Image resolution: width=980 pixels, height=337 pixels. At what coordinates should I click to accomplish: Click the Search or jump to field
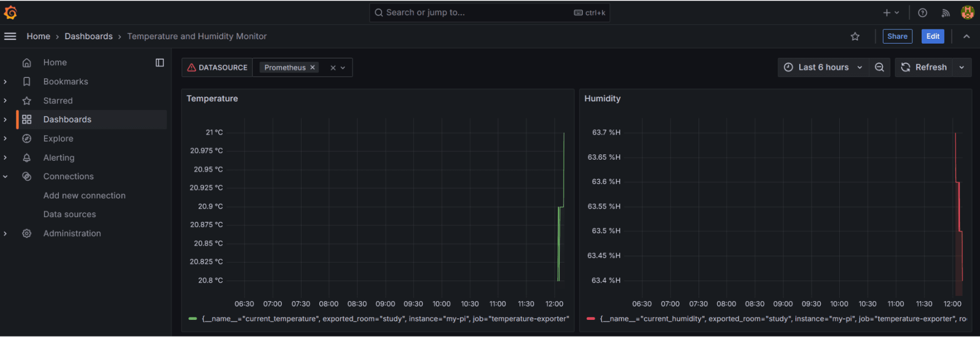(x=489, y=13)
